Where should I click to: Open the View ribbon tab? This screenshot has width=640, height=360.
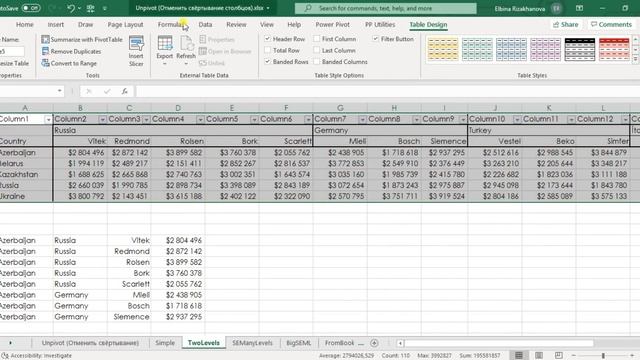pos(267,24)
